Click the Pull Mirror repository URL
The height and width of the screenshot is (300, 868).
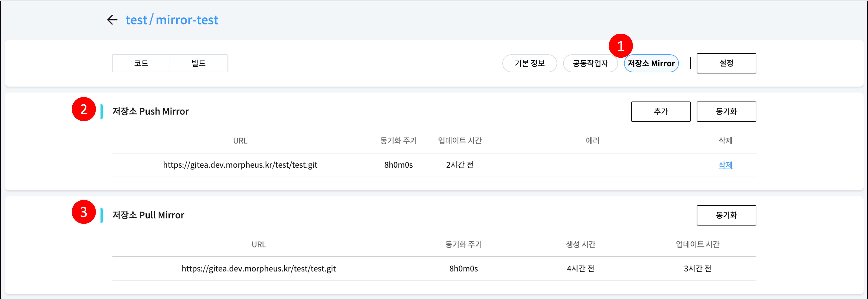click(x=258, y=269)
